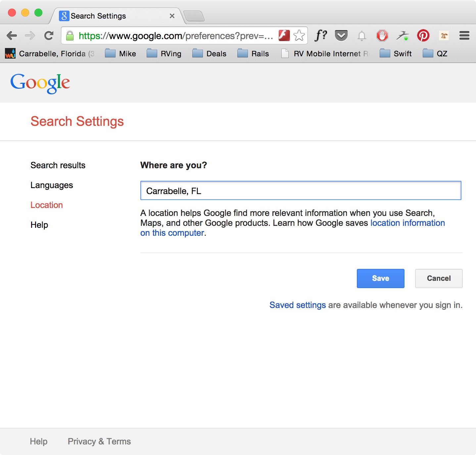
Task: Open the Deals bookmarks folder
Action: click(x=209, y=54)
